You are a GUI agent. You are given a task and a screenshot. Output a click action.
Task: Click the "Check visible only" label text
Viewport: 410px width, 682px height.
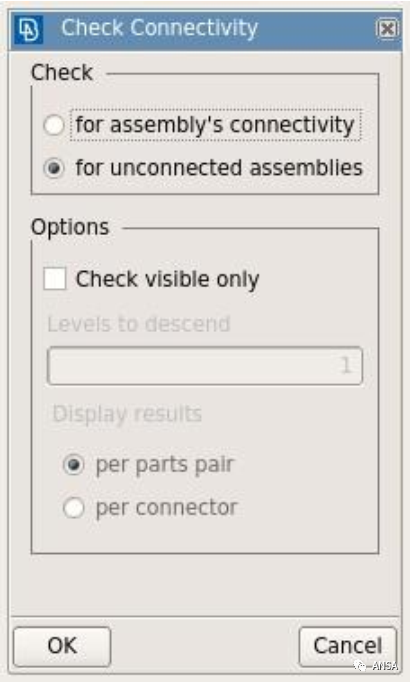[167, 279]
